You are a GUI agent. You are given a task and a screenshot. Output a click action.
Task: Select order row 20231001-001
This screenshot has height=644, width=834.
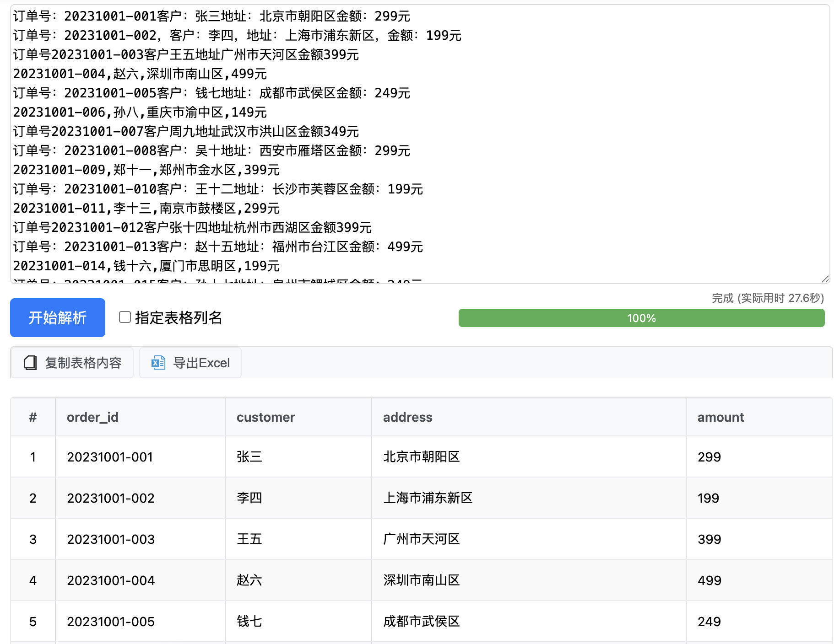(x=110, y=456)
